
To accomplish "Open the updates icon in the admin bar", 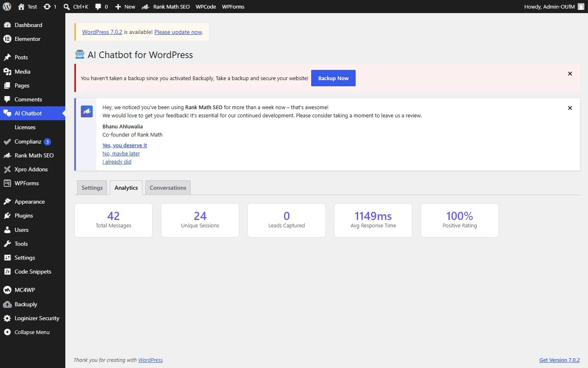I will [47, 7].
